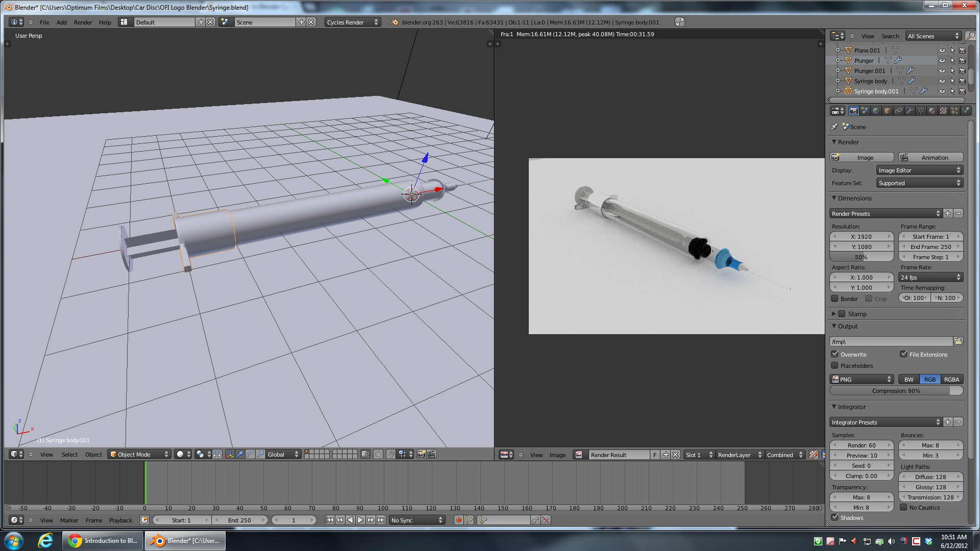Open the Add menu in menu bar
This screenshot has height=551, width=980.
(61, 22)
